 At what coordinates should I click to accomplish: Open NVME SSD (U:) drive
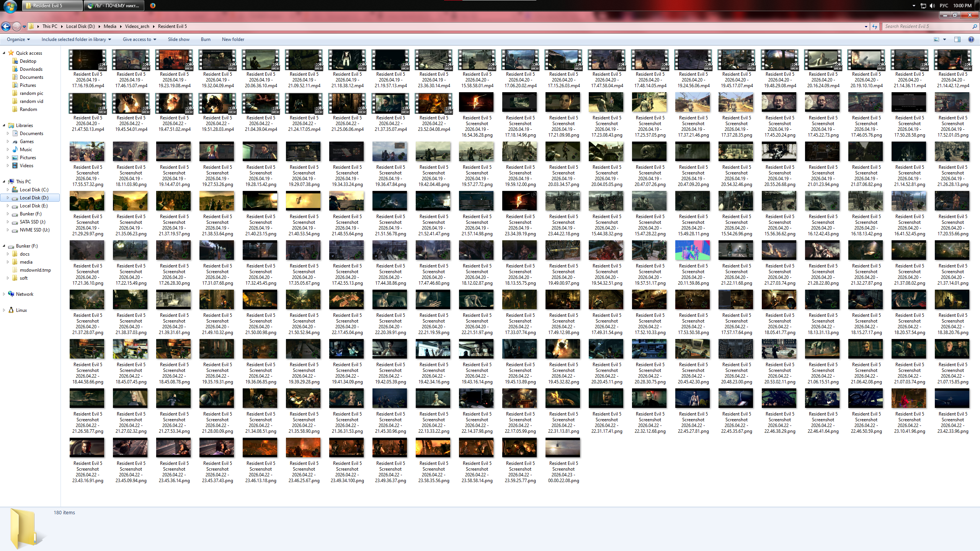pos(31,230)
